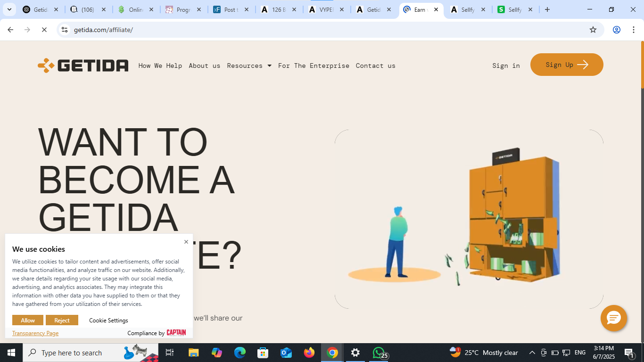Go back using browser back arrow
The image size is (644, 362).
pos(10,30)
